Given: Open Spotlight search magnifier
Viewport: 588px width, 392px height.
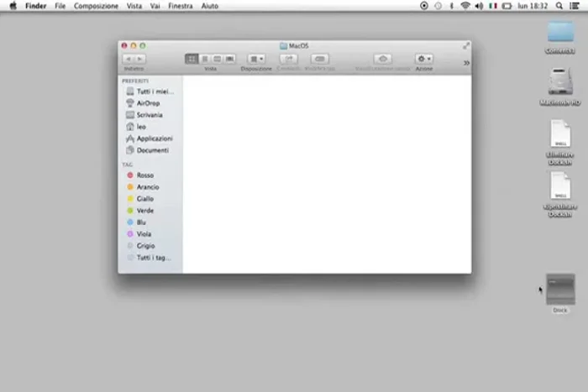Looking at the screenshot, I should (559, 6).
